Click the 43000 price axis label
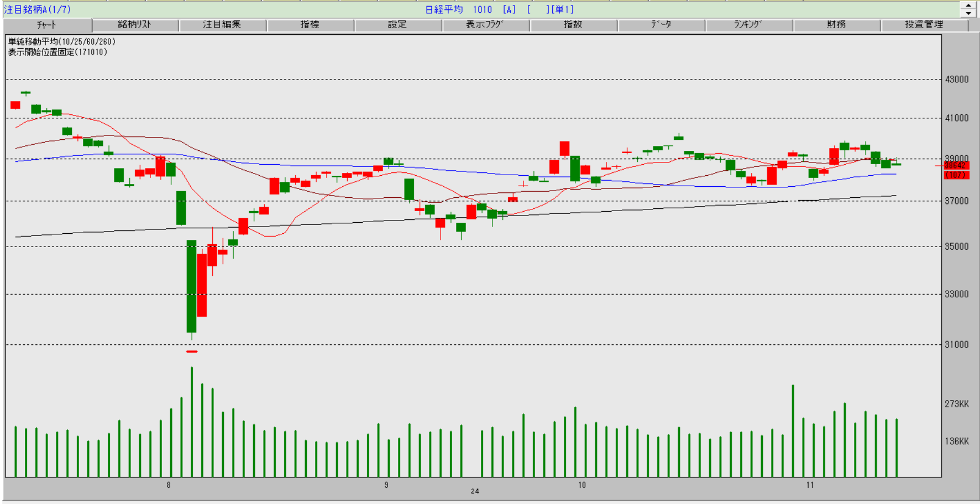The image size is (980, 504). (957, 80)
